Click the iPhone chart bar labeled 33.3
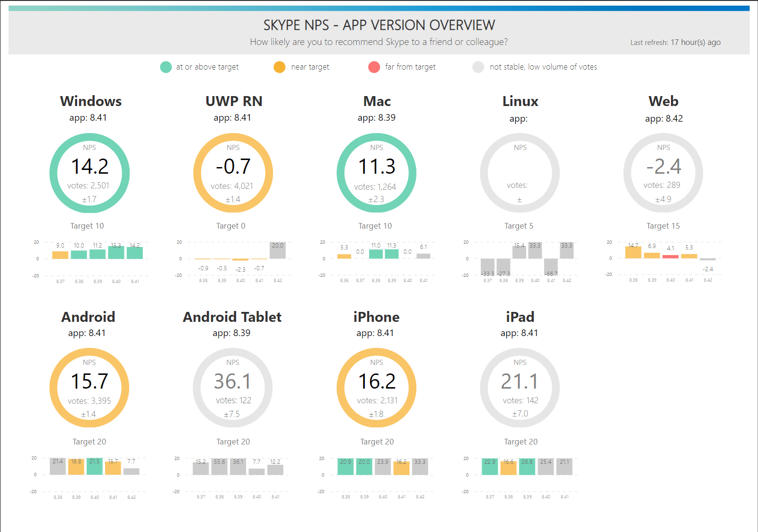 pos(420,466)
